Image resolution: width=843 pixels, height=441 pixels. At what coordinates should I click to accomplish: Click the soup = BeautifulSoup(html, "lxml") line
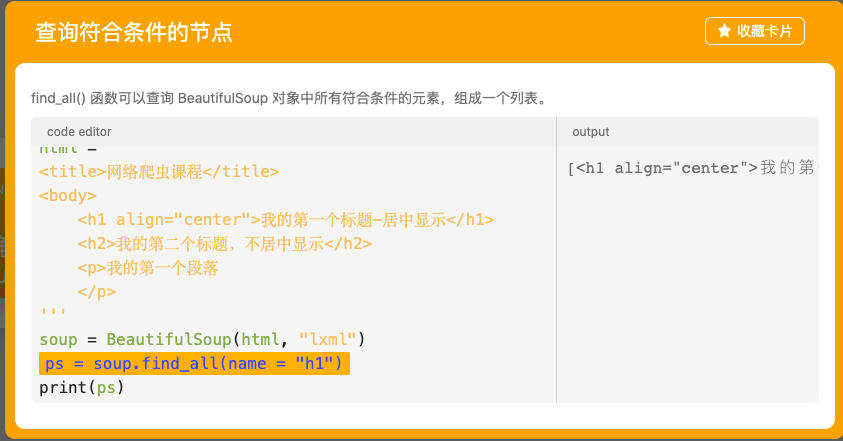pyautogui.click(x=203, y=339)
